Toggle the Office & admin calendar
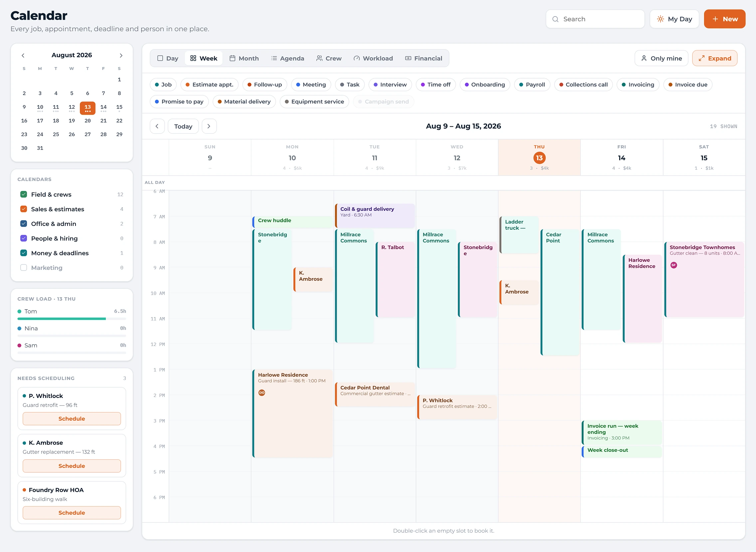Screen dimensions: 756x552 [x=24, y=224]
